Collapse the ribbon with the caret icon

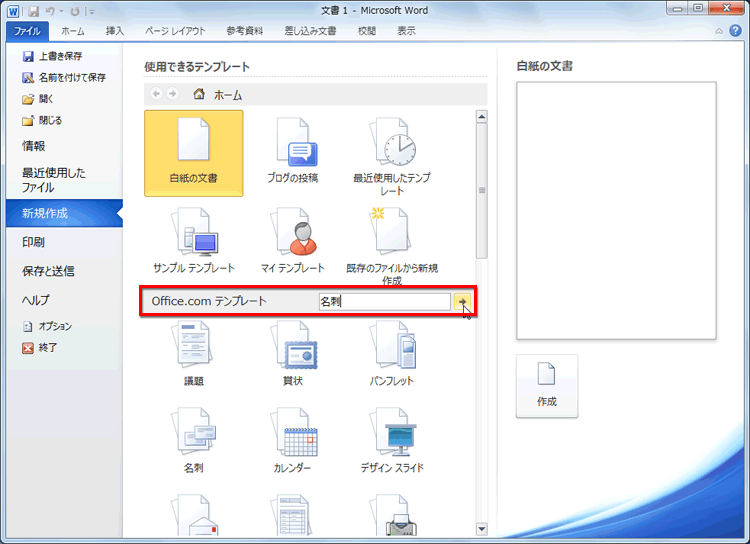[x=719, y=32]
